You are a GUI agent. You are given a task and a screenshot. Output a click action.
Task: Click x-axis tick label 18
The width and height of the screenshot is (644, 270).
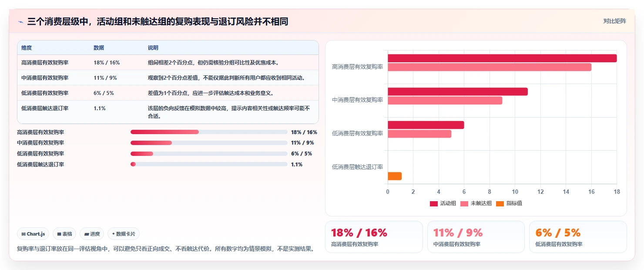[617, 192]
